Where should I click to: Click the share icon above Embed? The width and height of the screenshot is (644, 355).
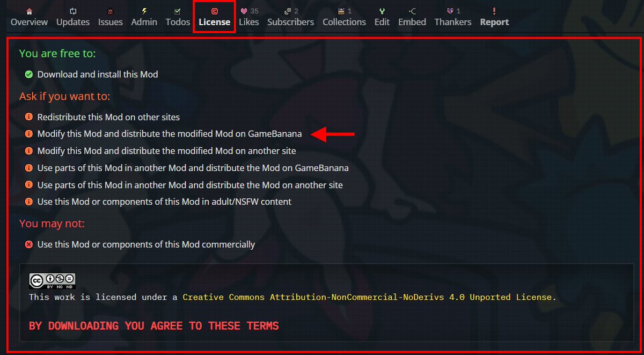click(x=412, y=11)
